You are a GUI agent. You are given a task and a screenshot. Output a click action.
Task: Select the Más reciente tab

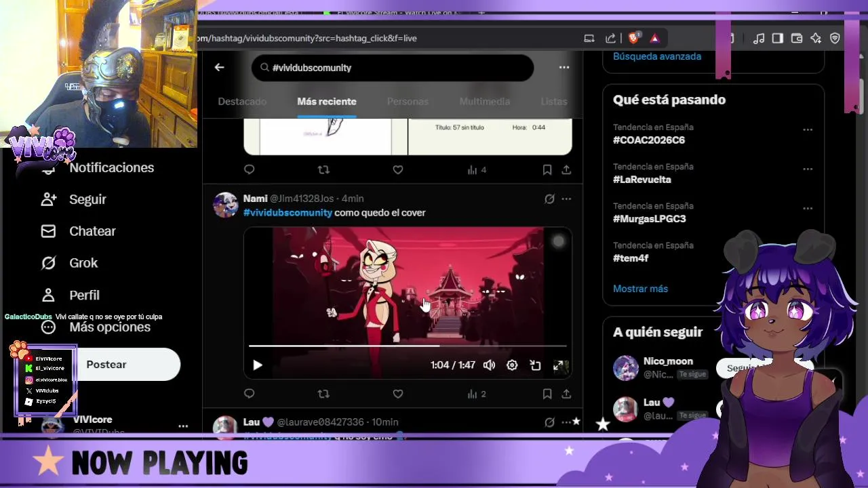tap(327, 101)
